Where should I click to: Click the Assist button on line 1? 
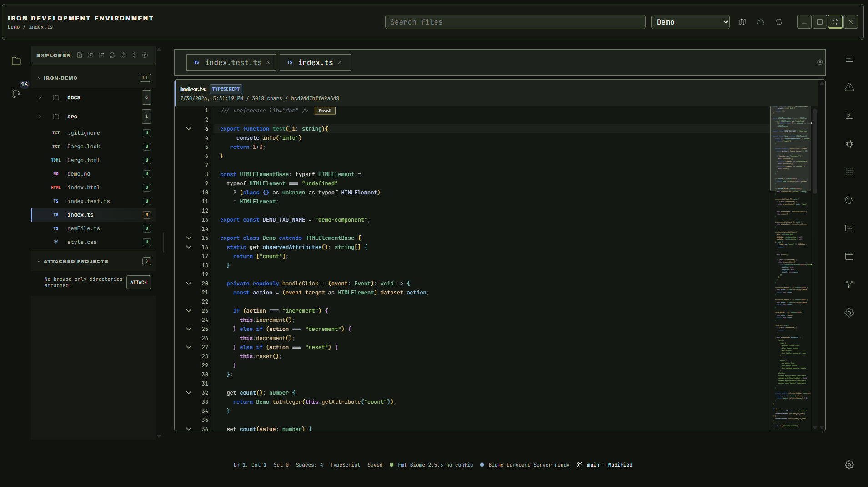pyautogui.click(x=325, y=111)
